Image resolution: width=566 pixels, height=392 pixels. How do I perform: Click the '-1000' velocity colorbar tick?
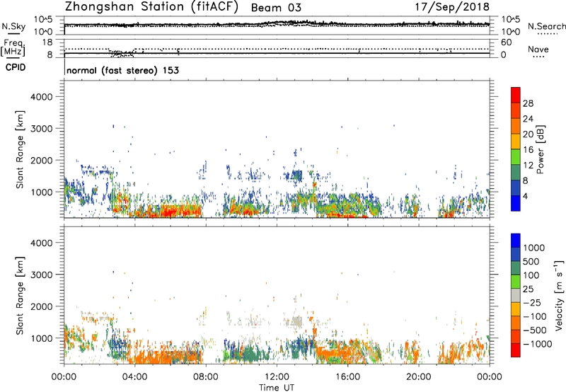538,344
